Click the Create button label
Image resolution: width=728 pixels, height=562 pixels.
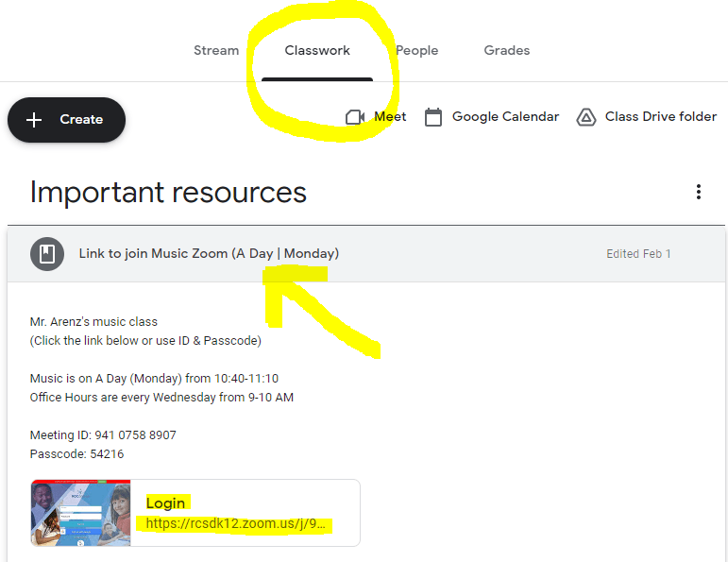pyautogui.click(x=81, y=119)
